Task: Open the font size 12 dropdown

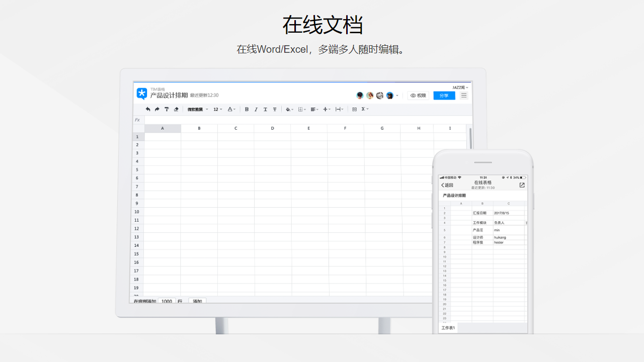Action: (x=216, y=109)
